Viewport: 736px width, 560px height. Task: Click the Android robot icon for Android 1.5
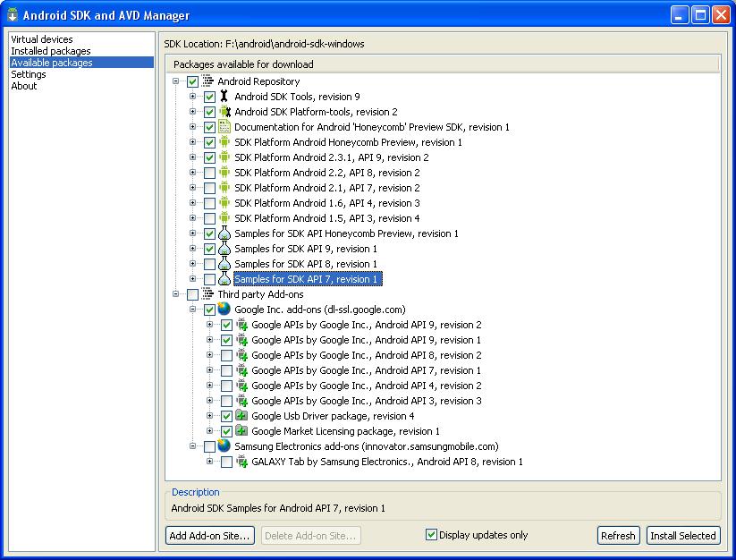click(224, 217)
